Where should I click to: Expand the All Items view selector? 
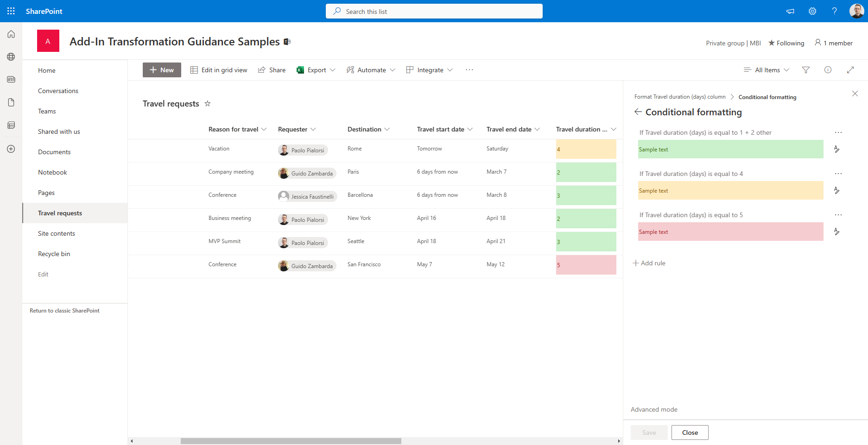pyautogui.click(x=767, y=70)
